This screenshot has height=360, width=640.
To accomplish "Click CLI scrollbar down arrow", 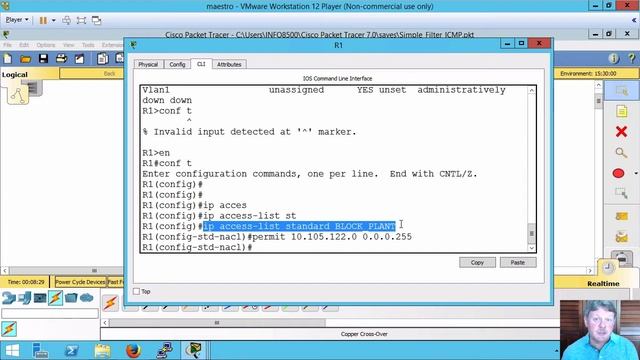I will [x=531, y=247].
